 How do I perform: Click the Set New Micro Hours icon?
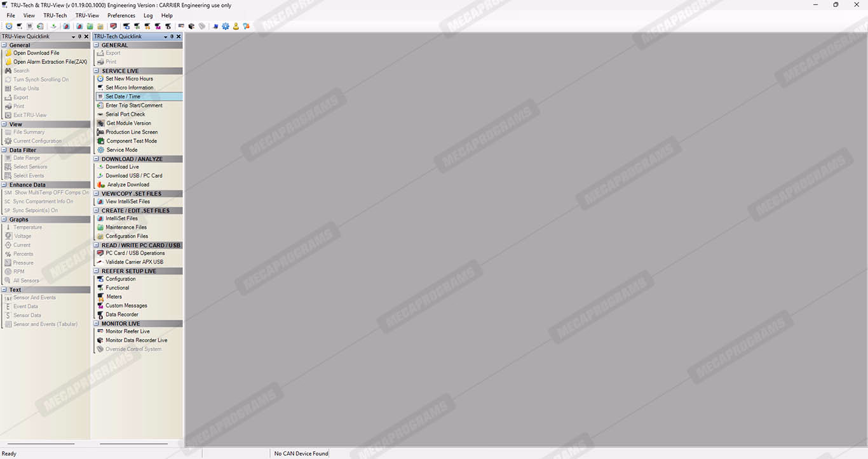click(100, 79)
